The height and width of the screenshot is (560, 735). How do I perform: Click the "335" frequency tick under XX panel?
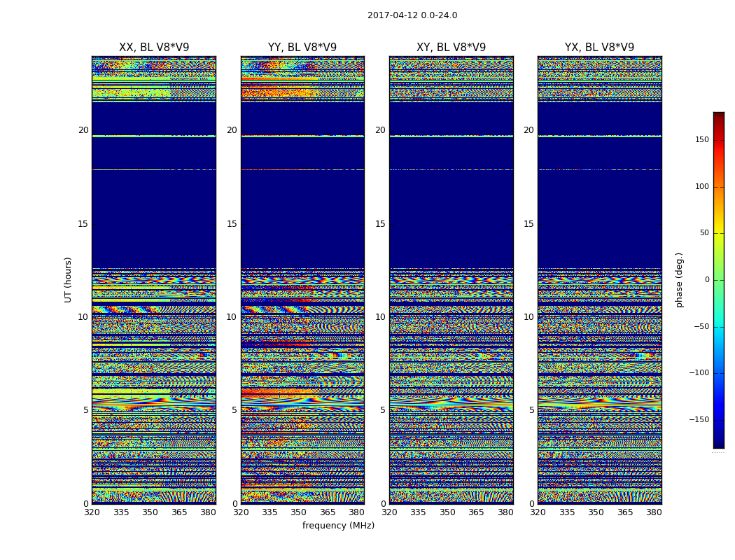click(121, 512)
